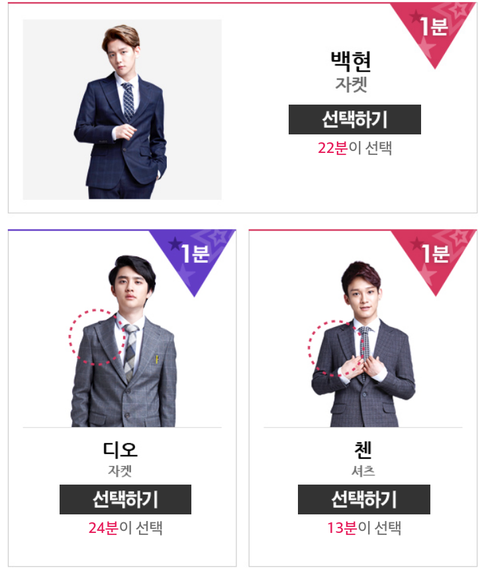Select 첸 with the 선택하기 button
Image resolution: width=480 pixels, height=568 pixels.
click(x=364, y=499)
